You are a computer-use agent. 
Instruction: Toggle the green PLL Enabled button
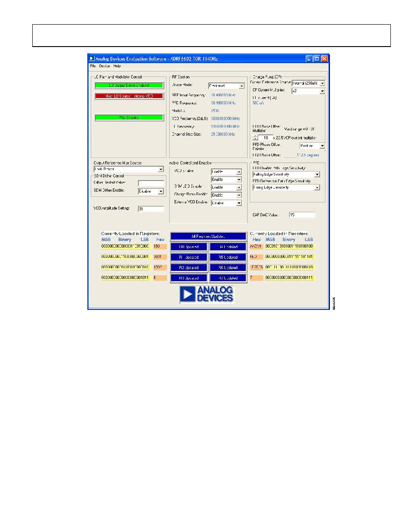129,117
